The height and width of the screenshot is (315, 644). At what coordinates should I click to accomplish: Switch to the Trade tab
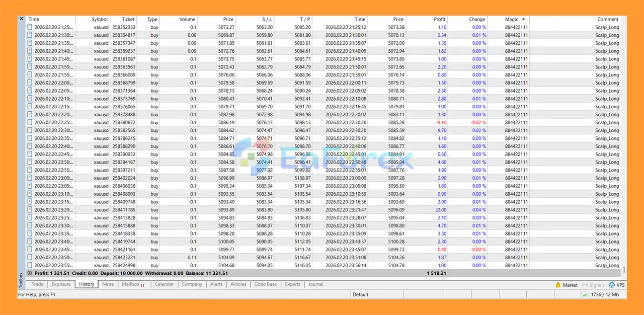(37, 284)
